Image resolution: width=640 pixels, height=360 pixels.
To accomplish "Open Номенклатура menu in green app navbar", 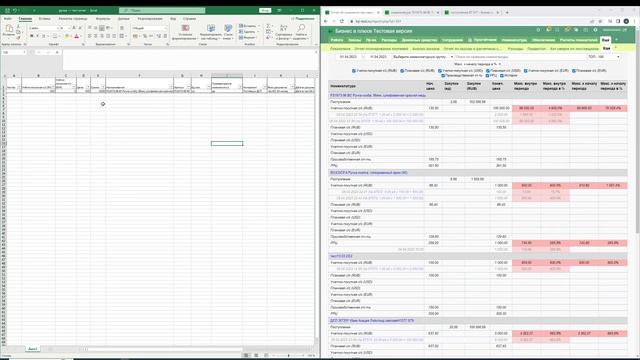I will pos(514,40).
